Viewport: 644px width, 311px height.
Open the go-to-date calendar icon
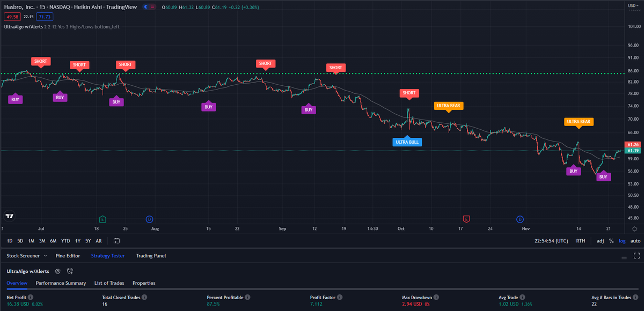point(116,241)
